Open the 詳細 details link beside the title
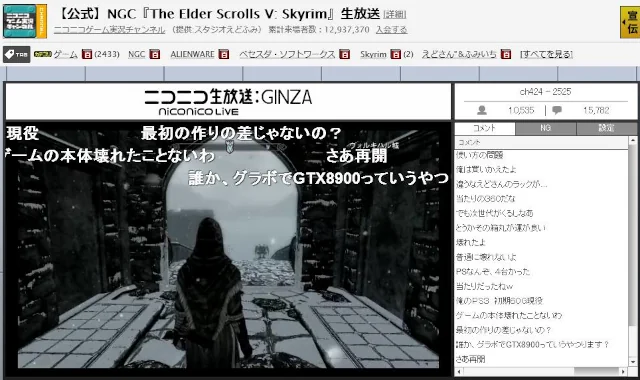640x380 pixels. pos(395,15)
